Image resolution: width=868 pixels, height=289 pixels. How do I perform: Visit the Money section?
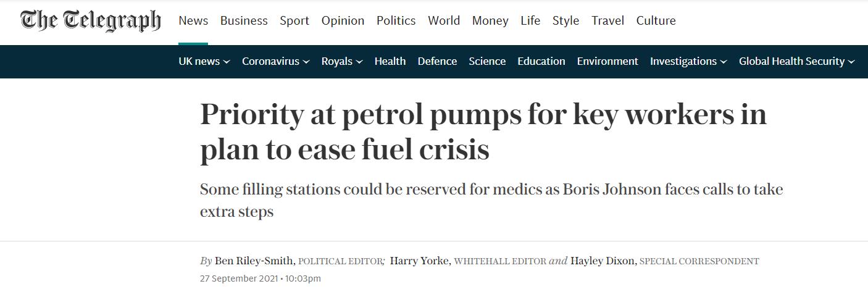tap(490, 20)
